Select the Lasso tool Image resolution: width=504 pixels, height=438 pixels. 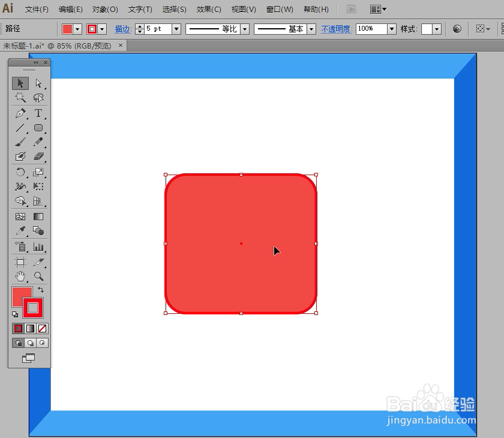coord(38,97)
